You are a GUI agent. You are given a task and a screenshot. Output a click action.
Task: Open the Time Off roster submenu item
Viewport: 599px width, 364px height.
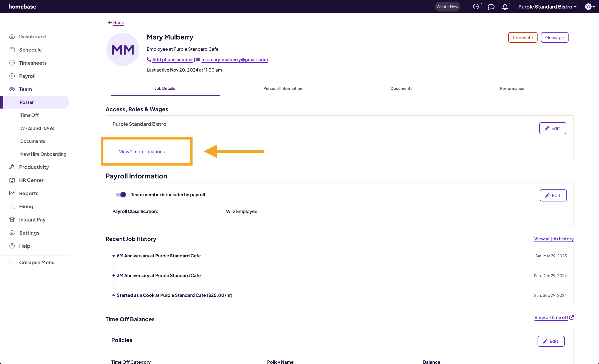pyautogui.click(x=29, y=115)
